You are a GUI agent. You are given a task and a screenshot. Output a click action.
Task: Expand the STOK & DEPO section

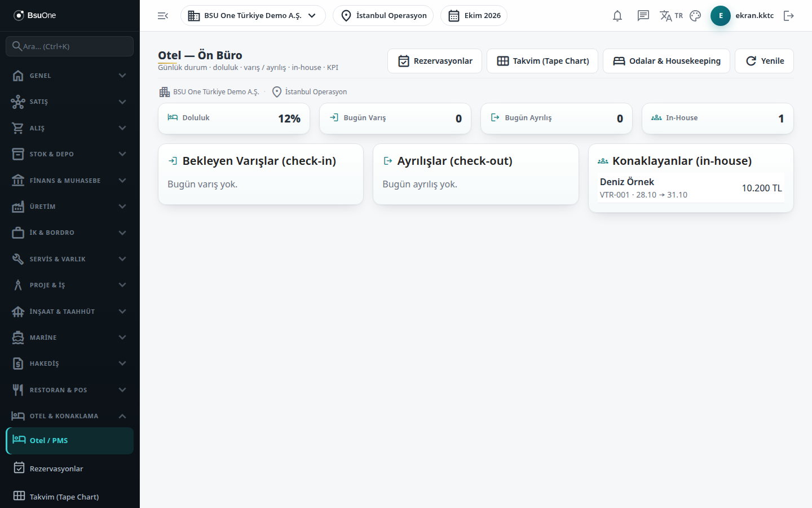click(x=70, y=154)
